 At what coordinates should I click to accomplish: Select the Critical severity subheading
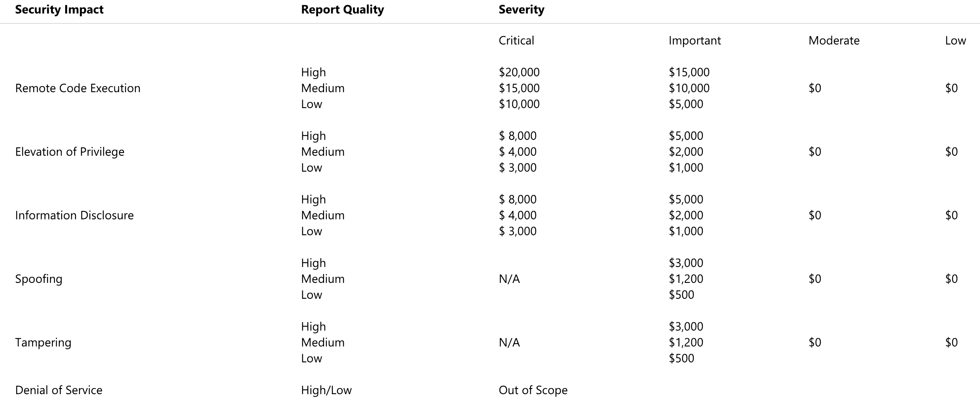tap(516, 41)
